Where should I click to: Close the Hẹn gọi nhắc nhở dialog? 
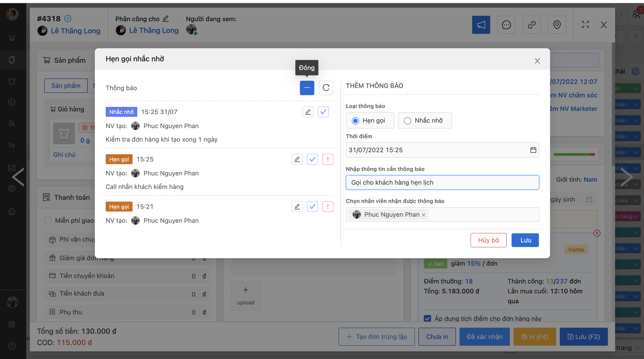[537, 61]
